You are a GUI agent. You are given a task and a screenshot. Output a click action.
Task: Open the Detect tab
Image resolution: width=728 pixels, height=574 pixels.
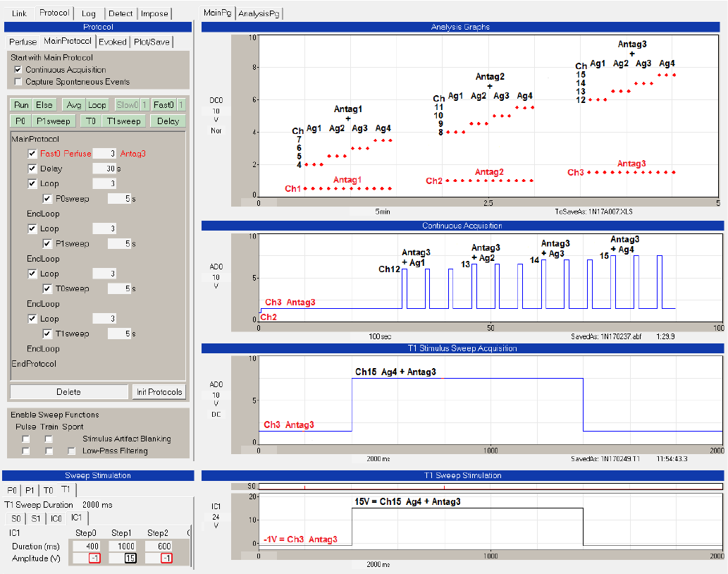tap(121, 13)
